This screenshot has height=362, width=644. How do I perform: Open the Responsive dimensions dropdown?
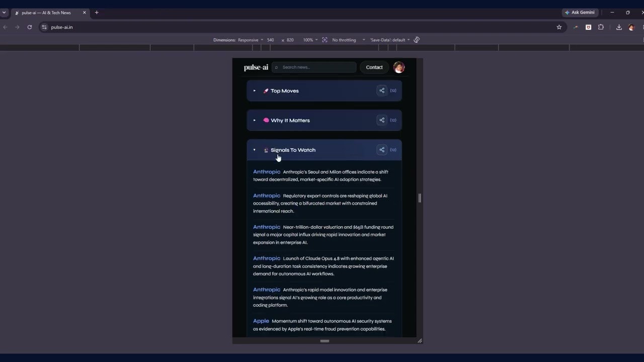pos(251,40)
